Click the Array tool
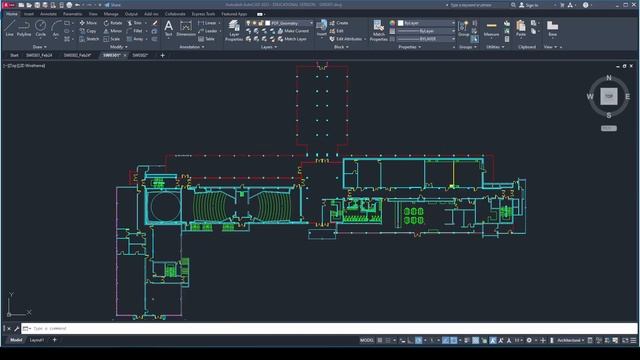The image size is (640, 360). 135,39
